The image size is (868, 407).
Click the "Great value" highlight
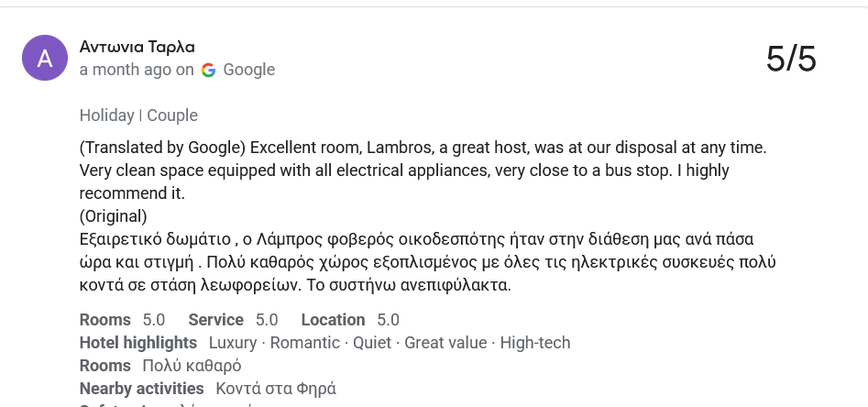[445, 343]
